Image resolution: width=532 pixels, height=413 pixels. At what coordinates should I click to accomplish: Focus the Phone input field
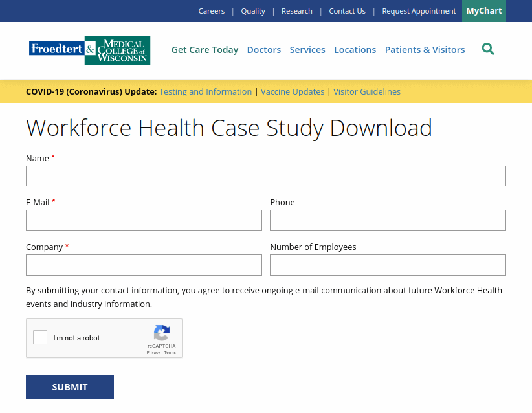click(388, 220)
